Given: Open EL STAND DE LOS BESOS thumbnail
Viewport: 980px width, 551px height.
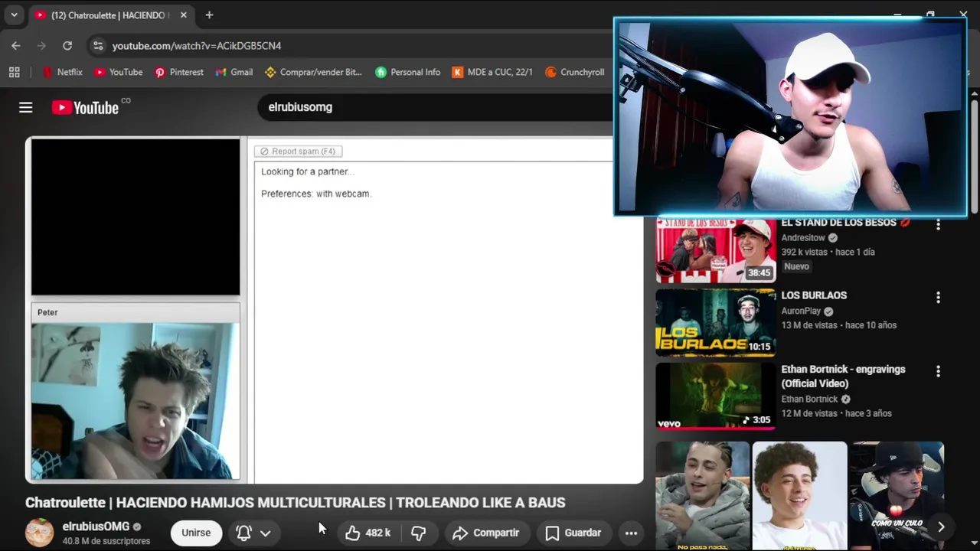Looking at the screenshot, I should pos(716,250).
